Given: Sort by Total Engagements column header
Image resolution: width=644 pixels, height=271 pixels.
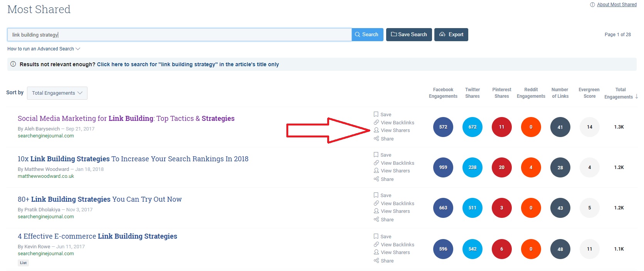Looking at the screenshot, I should pos(621,93).
